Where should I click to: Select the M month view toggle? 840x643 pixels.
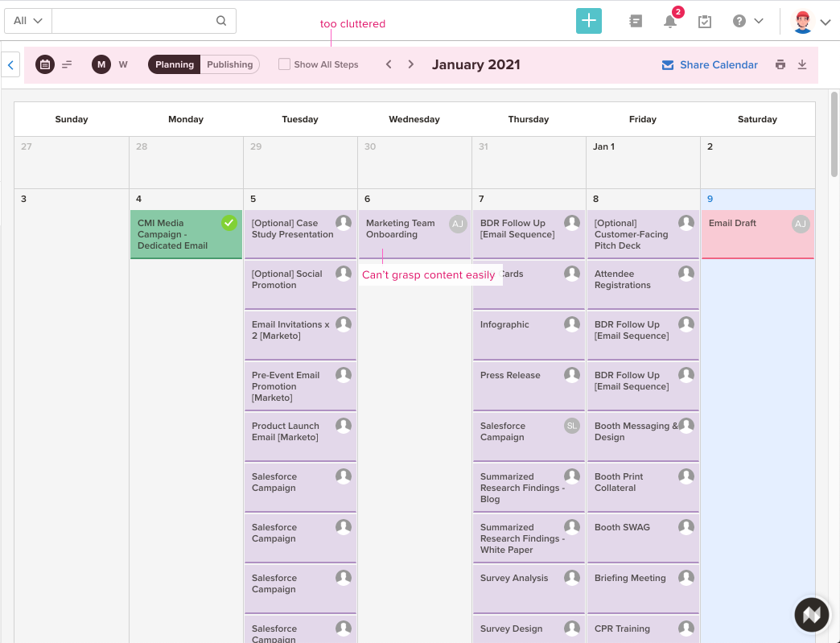tap(101, 64)
